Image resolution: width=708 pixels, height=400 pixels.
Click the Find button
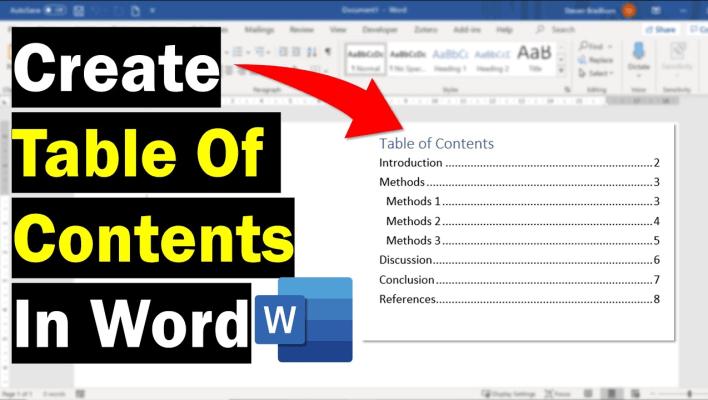592,46
